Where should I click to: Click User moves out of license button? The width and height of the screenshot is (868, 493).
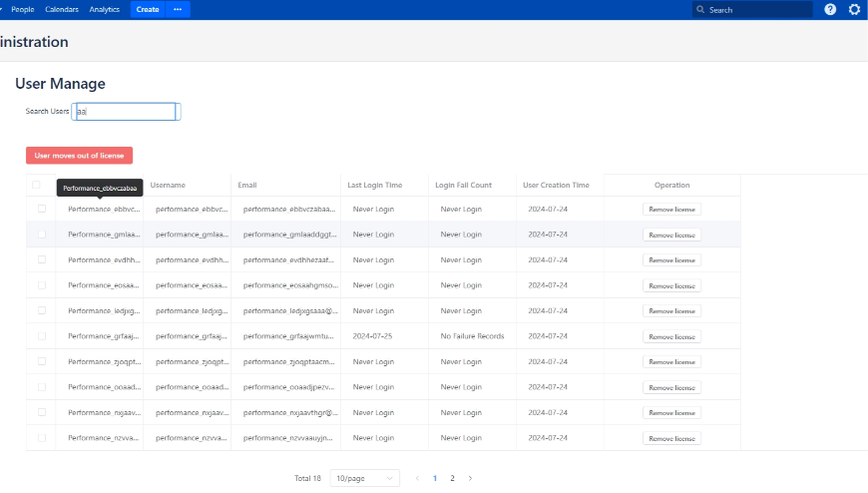(79, 156)
